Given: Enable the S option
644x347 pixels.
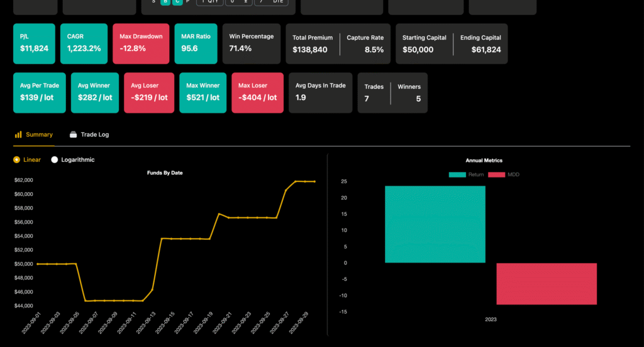Looking at the screenshot, I should 153,2.
